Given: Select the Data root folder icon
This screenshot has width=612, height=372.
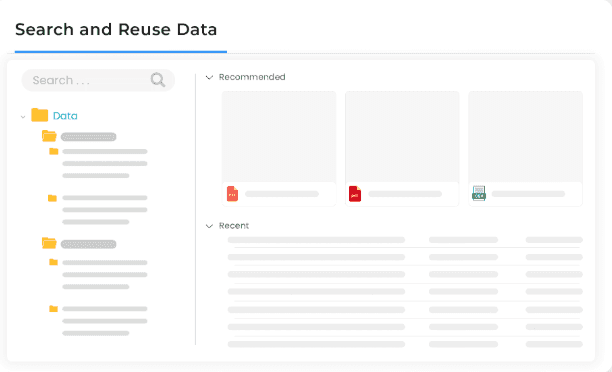Looking at the screenshot, I should [x=39, y=115].
